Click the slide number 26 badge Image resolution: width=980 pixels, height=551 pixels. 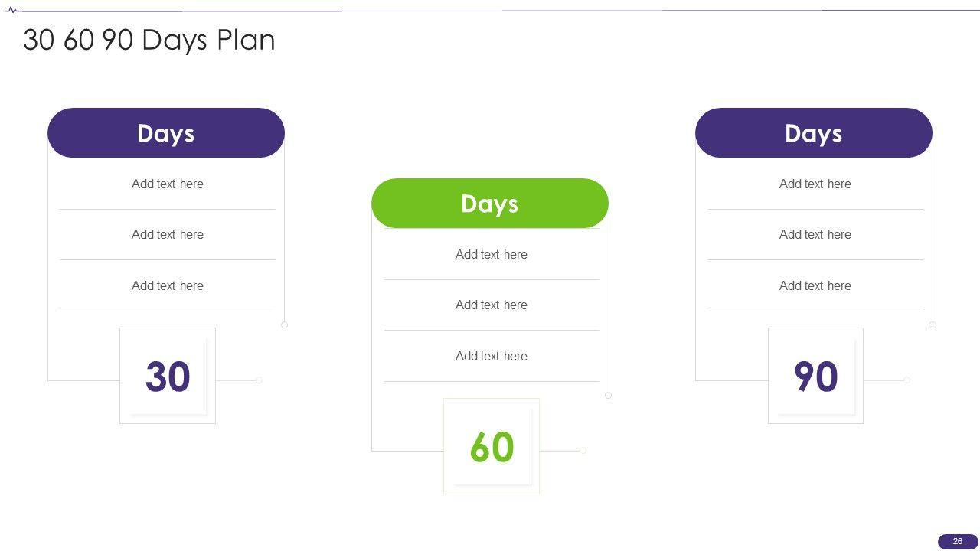point(958,541)
